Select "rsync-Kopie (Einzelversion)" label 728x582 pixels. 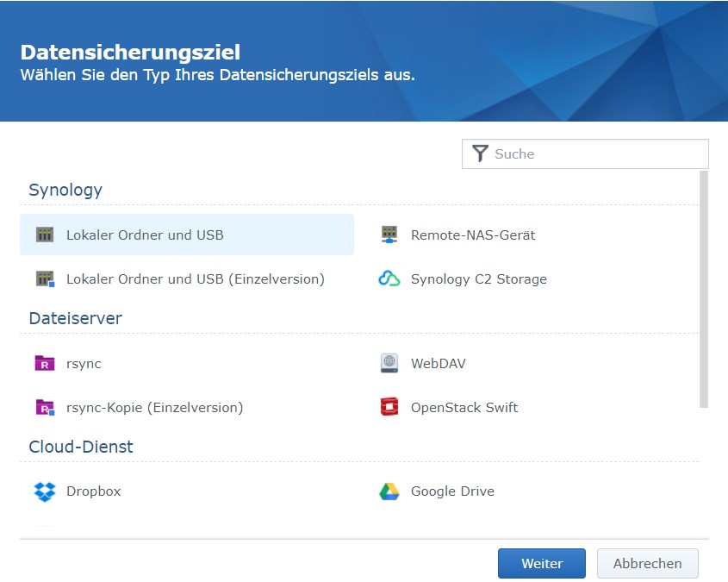point(154,408)
